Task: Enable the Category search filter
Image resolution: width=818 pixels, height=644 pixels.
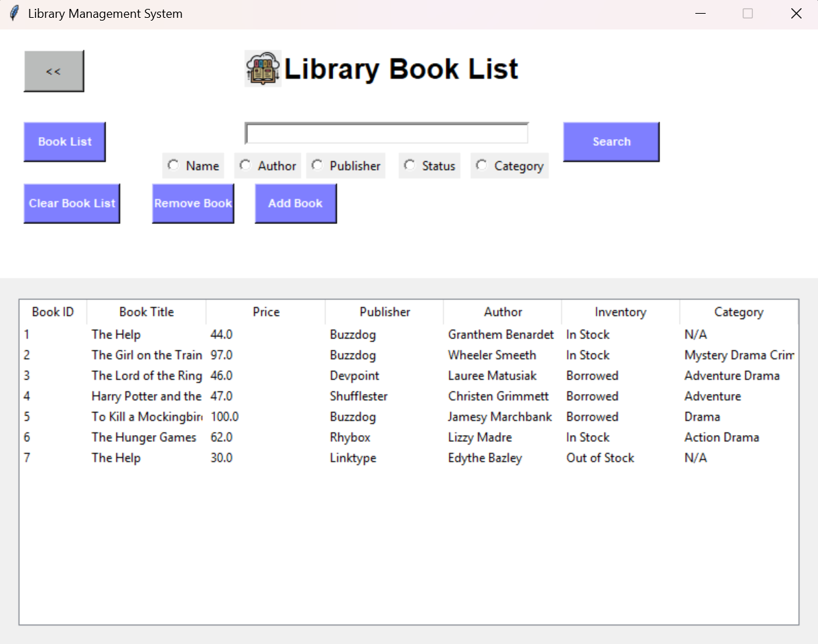Action: [x=510, y=166]
